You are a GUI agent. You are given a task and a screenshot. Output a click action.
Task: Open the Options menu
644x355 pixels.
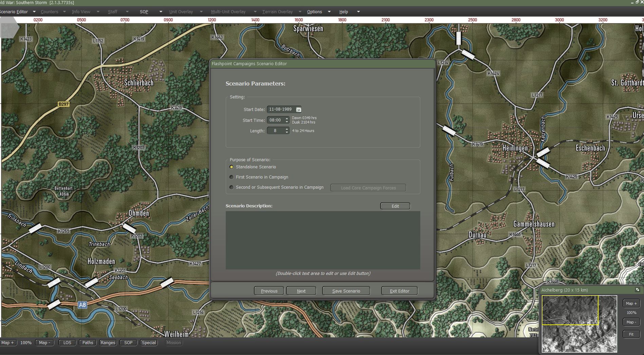pyautogui.click(x=315, y=12)
